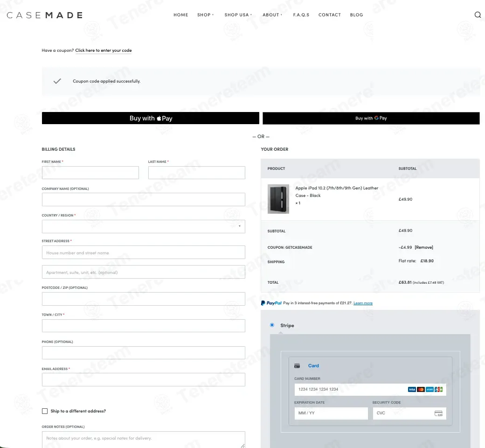This screenshot has height=448, width=485.
Task: Remove the GETCASEMADE coupon
Action: 424,247
